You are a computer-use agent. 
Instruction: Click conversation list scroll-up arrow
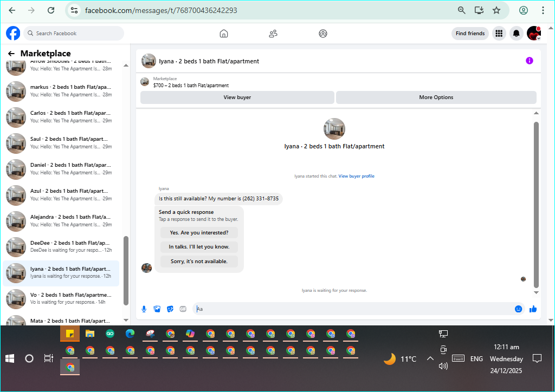pyautogui.click(x=126, y=66)
